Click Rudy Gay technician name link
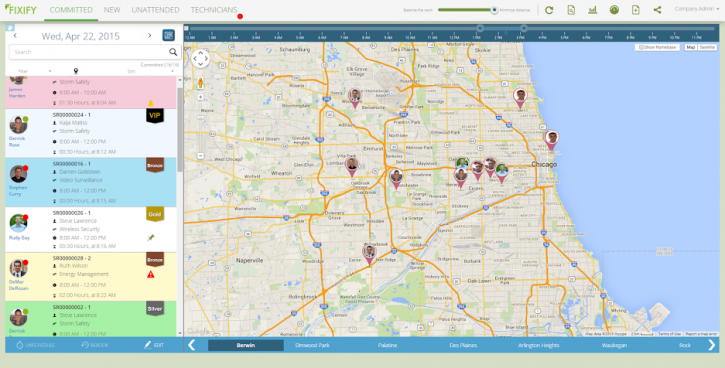 click(18, 238)
